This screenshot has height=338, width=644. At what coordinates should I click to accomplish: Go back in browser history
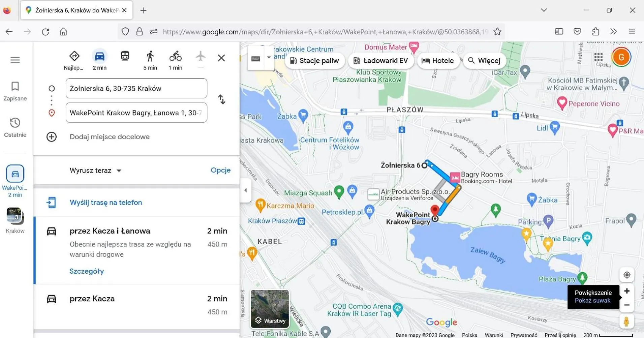click(x=9, y=32)
